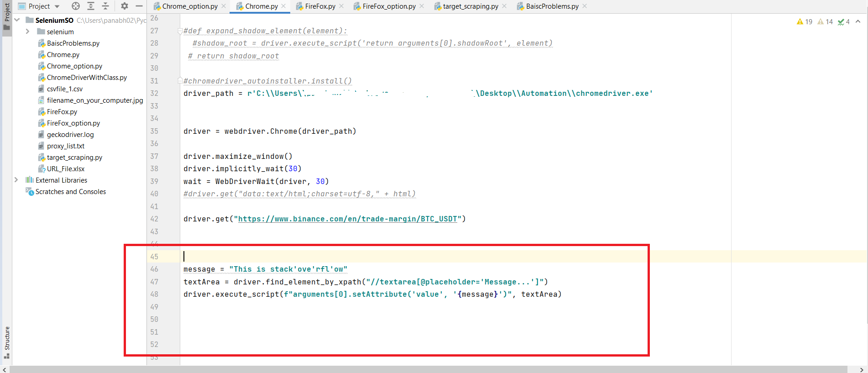The image size is (868, 373).
Task: Toggle fold marker at line 31
Action: (180, 81)
